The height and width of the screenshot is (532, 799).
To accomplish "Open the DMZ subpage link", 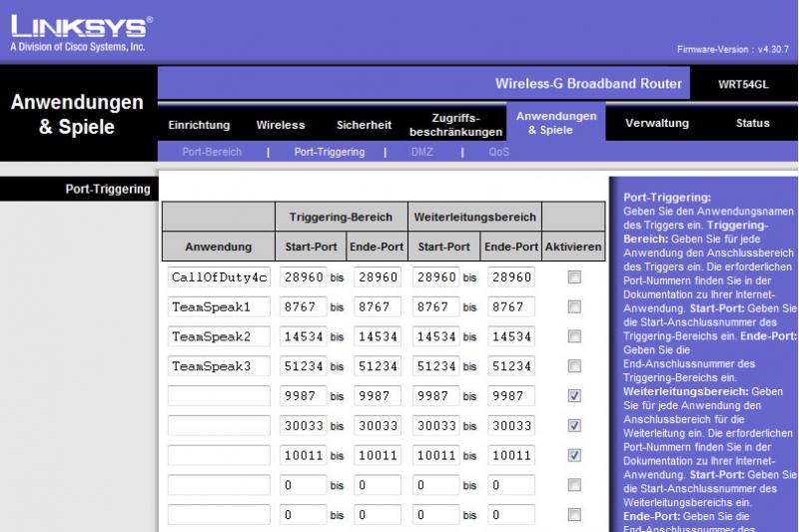I will tap(421, 153).
